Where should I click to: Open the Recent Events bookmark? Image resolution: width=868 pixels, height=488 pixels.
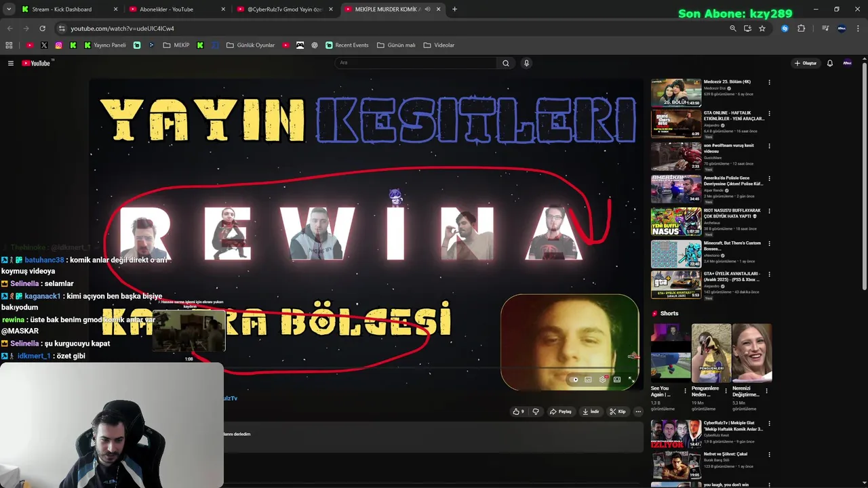pyautogui.click(x=347, y=45)
